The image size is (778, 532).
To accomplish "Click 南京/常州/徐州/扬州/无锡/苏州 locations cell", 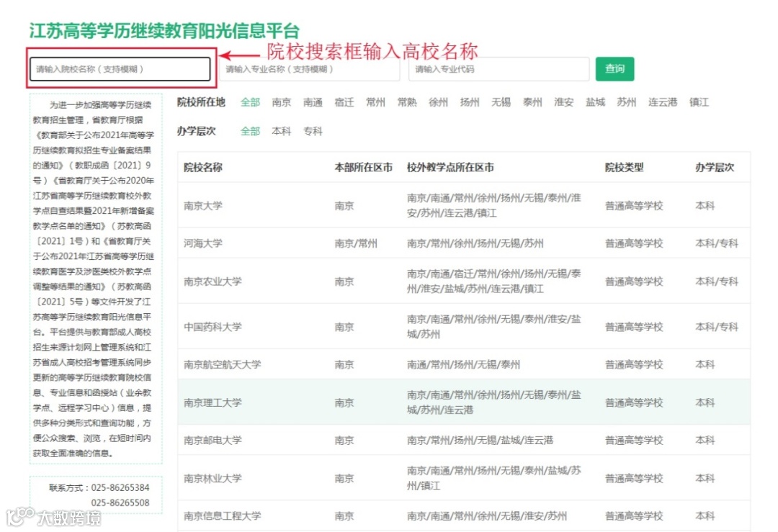I will pyautogui.click(x=475, y=243).
